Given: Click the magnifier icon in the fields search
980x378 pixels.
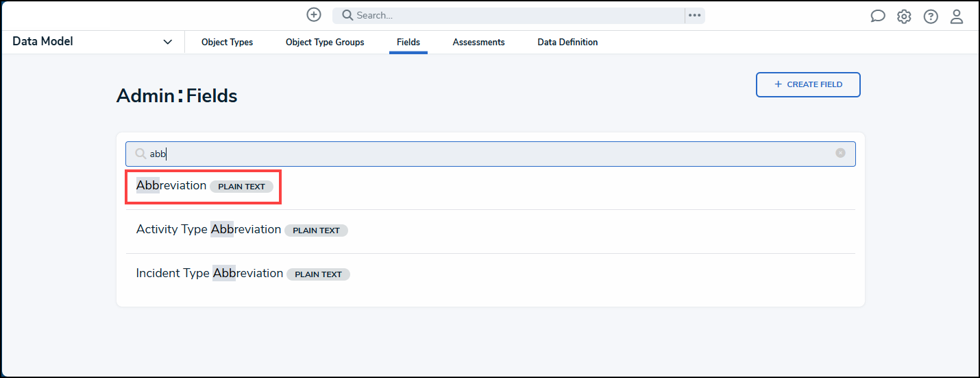Looking at the screenshot, I should [140, 154].
